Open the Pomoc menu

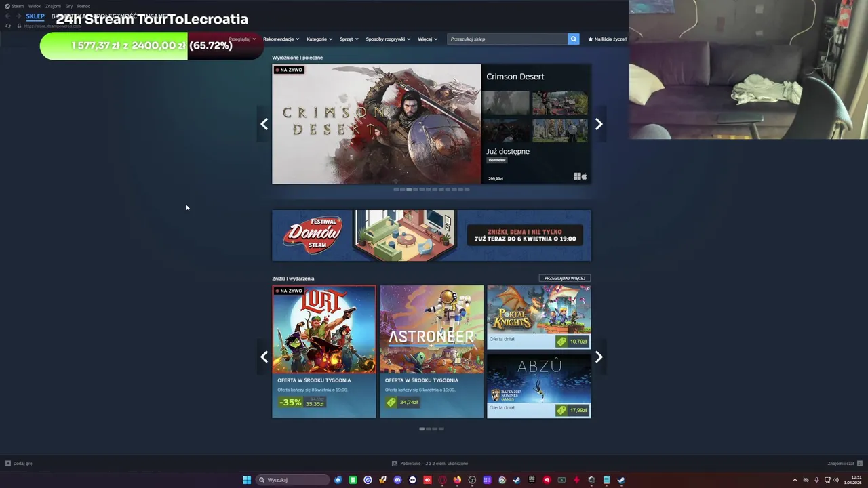click(x=83, y=6)
